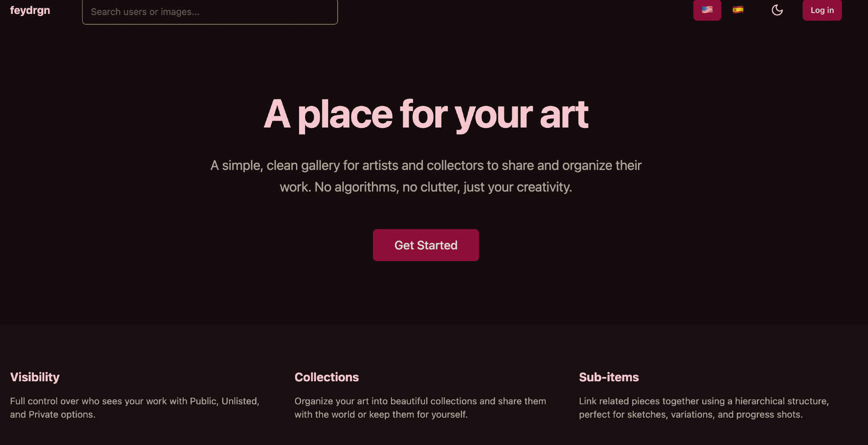Viewport: 868px width, 445px height.
Task: Toggle dark mode with the moon icon
Action: [777, 10]
